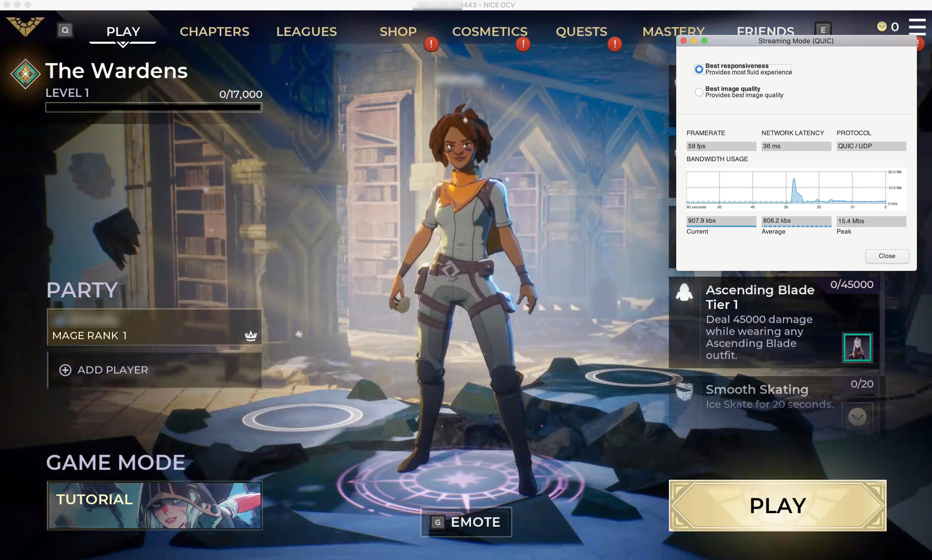Click the gold coin currency icon

881,27
